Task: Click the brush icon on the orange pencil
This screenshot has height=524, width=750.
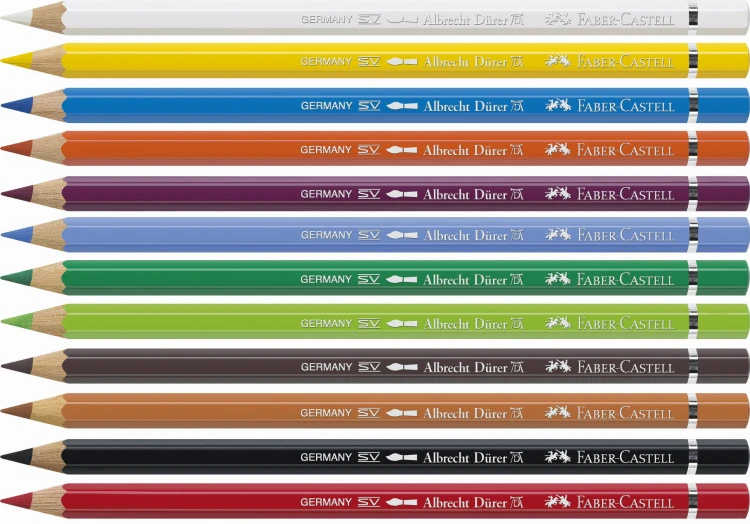Action: click(402, 150)
